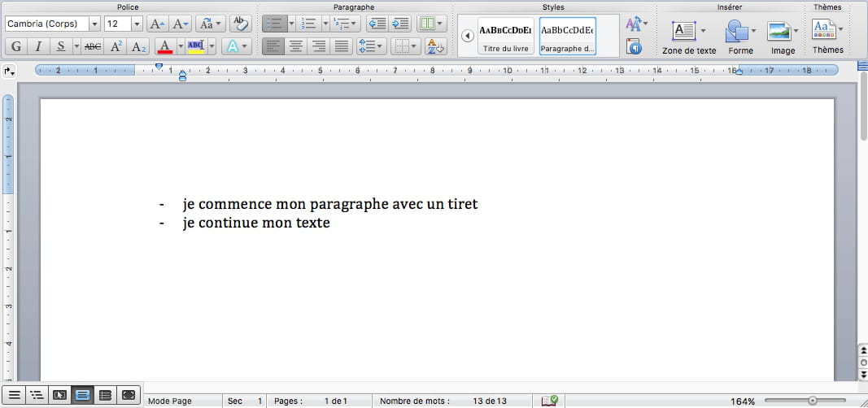Click the superscript A² icon
This screenshot has width=868, height=408.
(x=116, y=46)
